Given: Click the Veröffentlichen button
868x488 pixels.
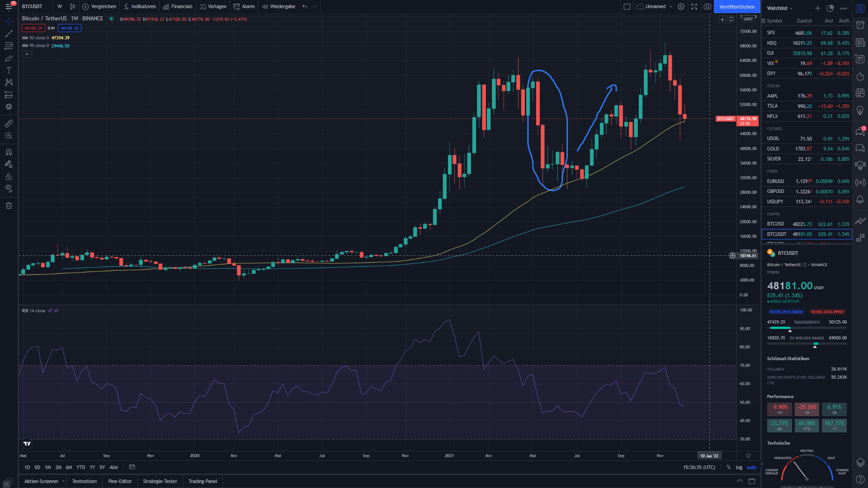Looking at the screenshot, I should click(x=737, y=7).
